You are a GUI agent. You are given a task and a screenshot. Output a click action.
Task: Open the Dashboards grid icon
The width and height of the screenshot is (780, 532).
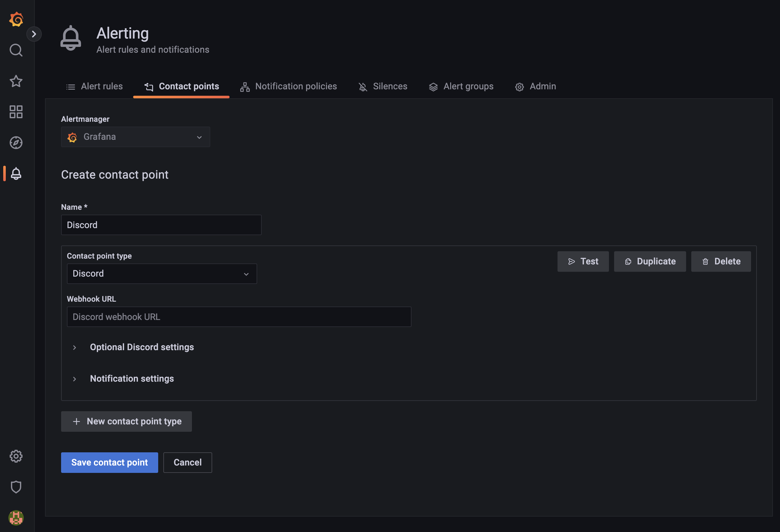pos(16,112)
